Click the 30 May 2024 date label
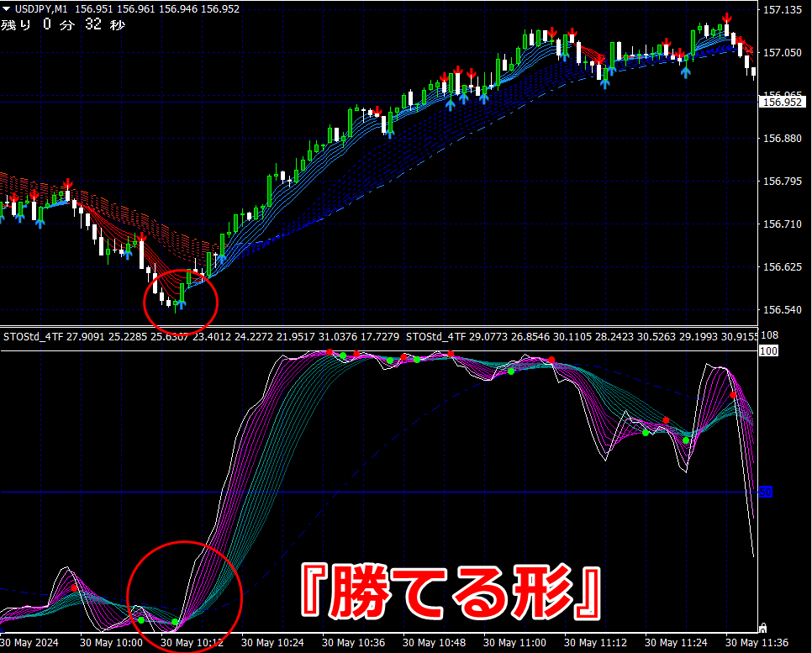The width and height of the screenshot is (812, 653). [29, 643]
